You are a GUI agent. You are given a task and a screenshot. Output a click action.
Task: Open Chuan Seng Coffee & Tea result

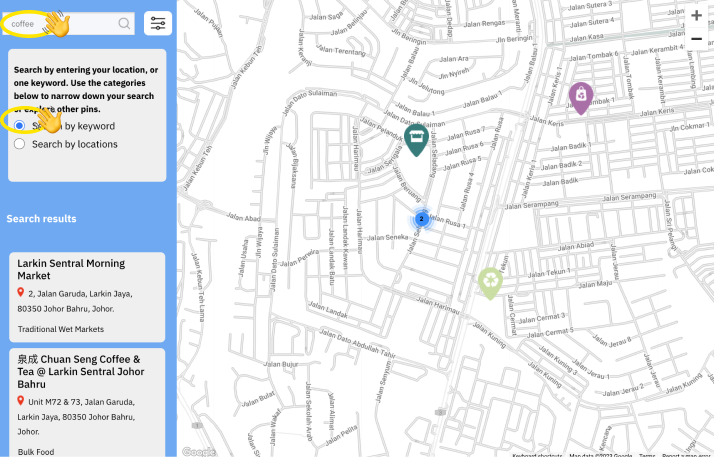pos(87,402)
